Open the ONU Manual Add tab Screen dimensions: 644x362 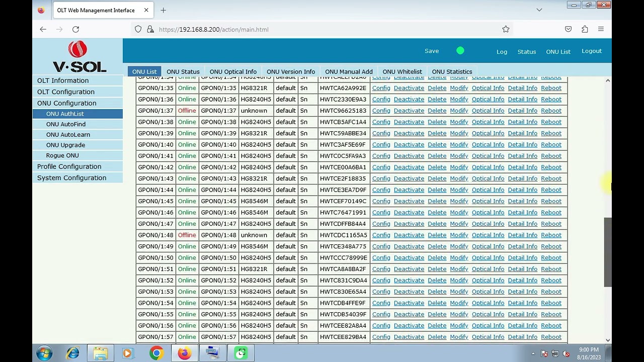349,72
